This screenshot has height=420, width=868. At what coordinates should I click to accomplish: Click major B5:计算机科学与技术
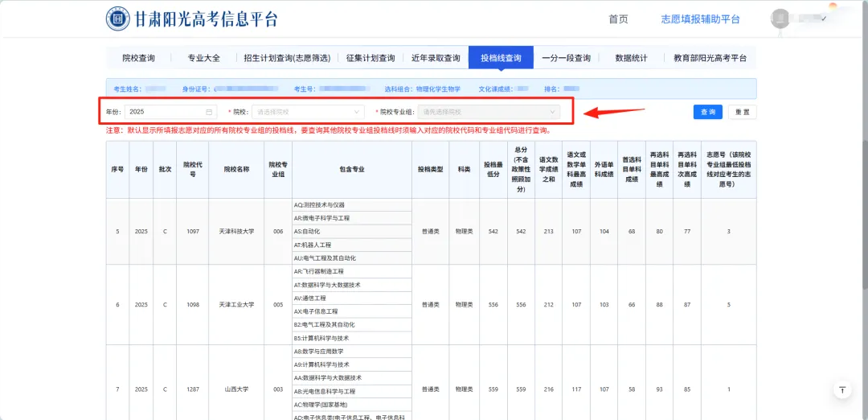coord(352,338)
